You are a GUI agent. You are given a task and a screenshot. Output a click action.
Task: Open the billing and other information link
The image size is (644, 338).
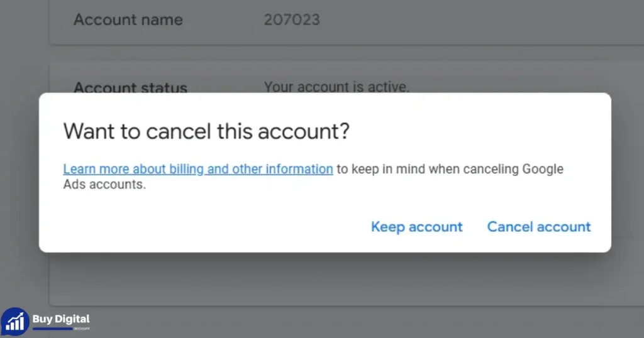coord(198,169)
